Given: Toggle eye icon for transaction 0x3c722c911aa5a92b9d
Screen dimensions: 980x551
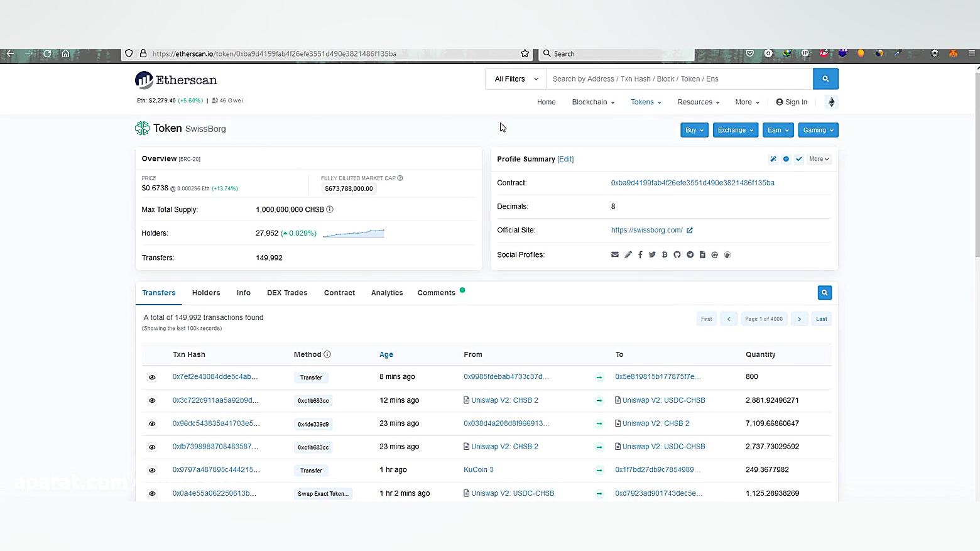Looking at the screenshot, I should (152, 400).
